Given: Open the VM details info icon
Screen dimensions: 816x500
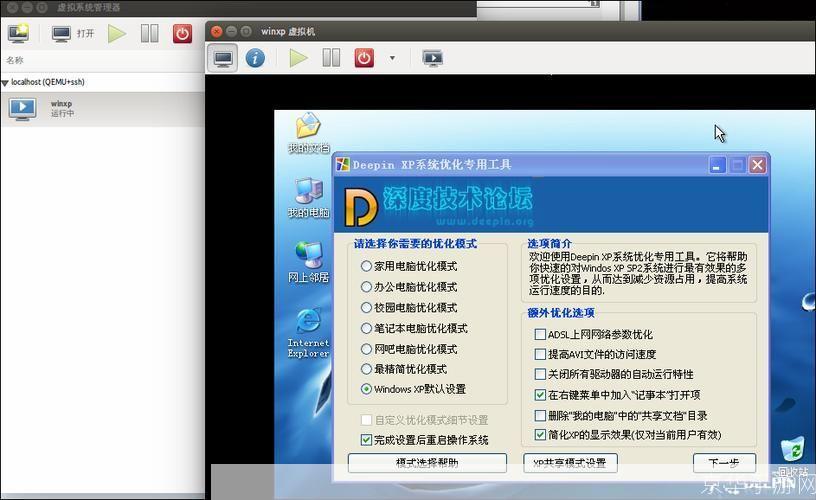Looking at the screenshot, I should pos(255,58).
